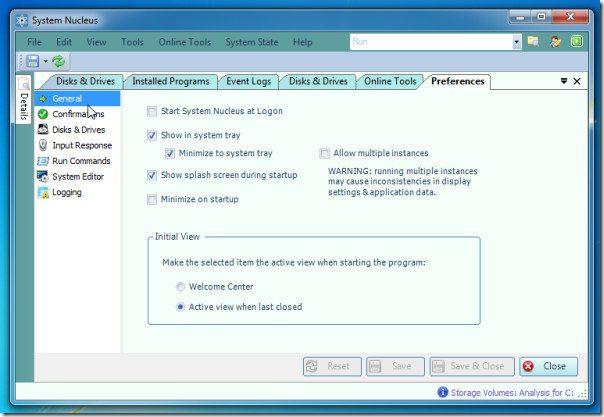Open the Edit menu
This screenshot has height=417, width=604.
click(64, 42)
